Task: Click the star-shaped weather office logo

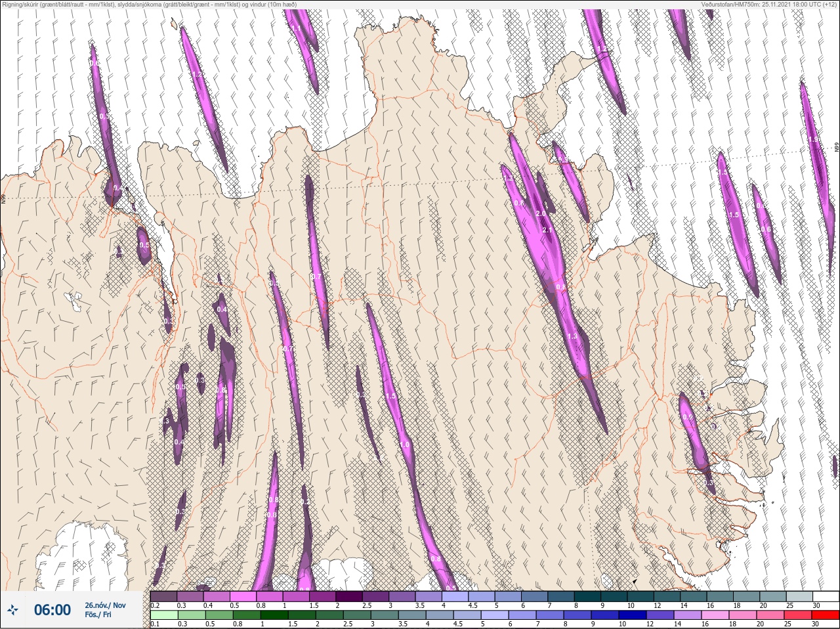Action: (x=12, y=609)
